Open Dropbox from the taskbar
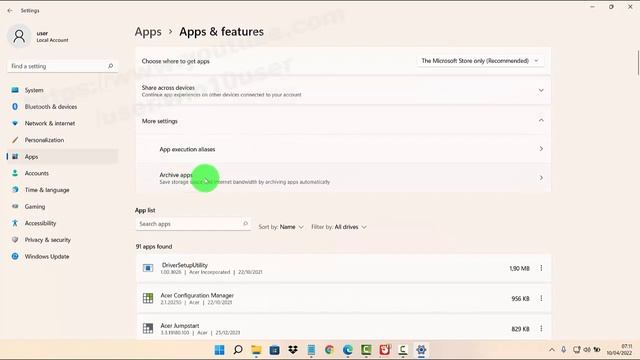Image resolution: width=640 pixels, height=360 pixels. coord(293,350)
